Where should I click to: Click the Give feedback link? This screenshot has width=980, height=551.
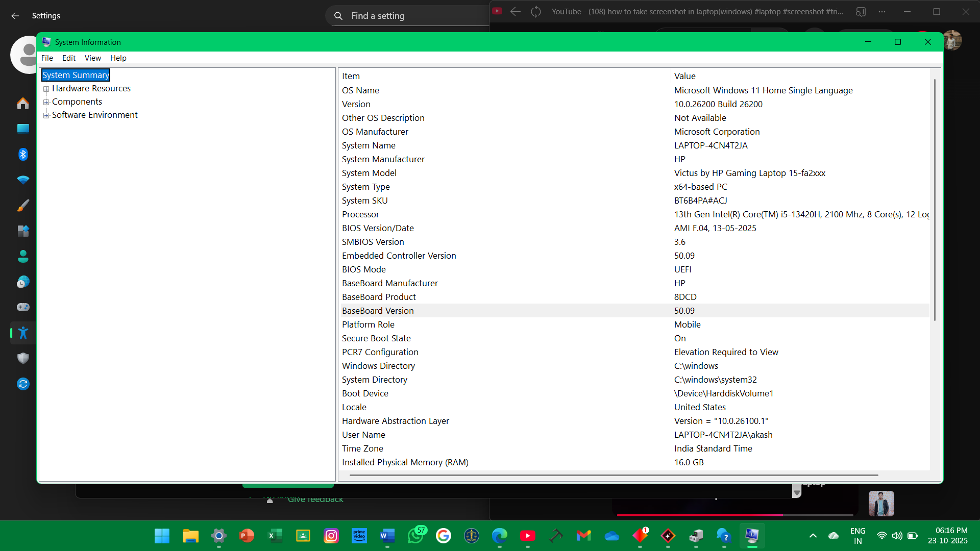(315, 499)
